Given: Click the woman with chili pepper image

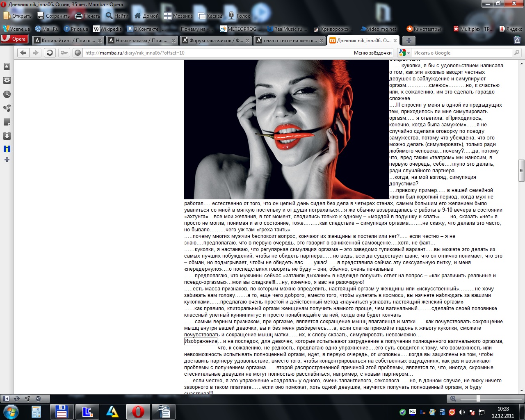Looking at the screenshot, I should (286, 130).
